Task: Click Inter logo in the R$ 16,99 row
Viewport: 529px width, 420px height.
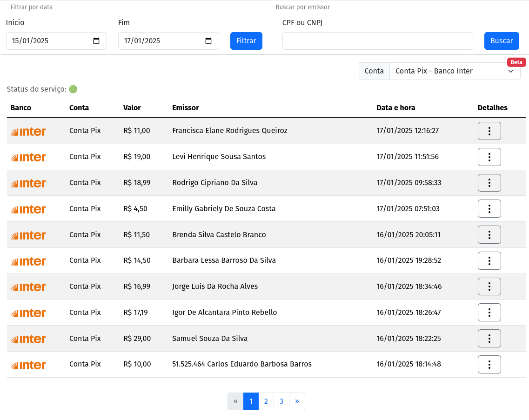Action: point(28,287)
